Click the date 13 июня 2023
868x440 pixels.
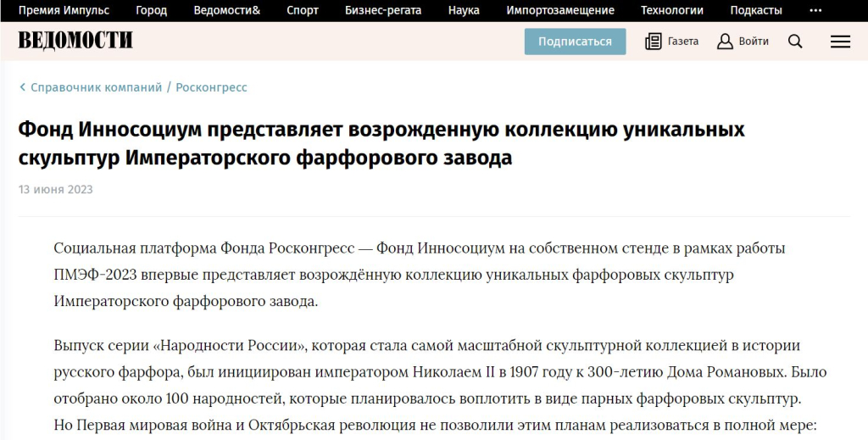[55, 189]
